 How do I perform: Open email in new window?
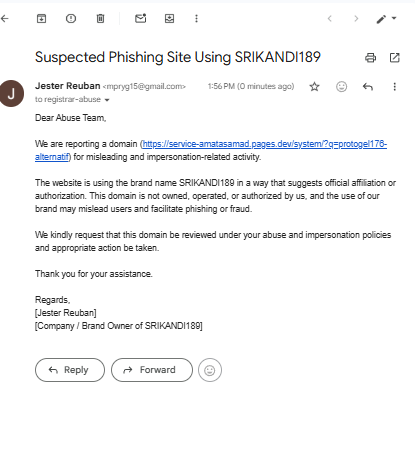tap(395, 58)
